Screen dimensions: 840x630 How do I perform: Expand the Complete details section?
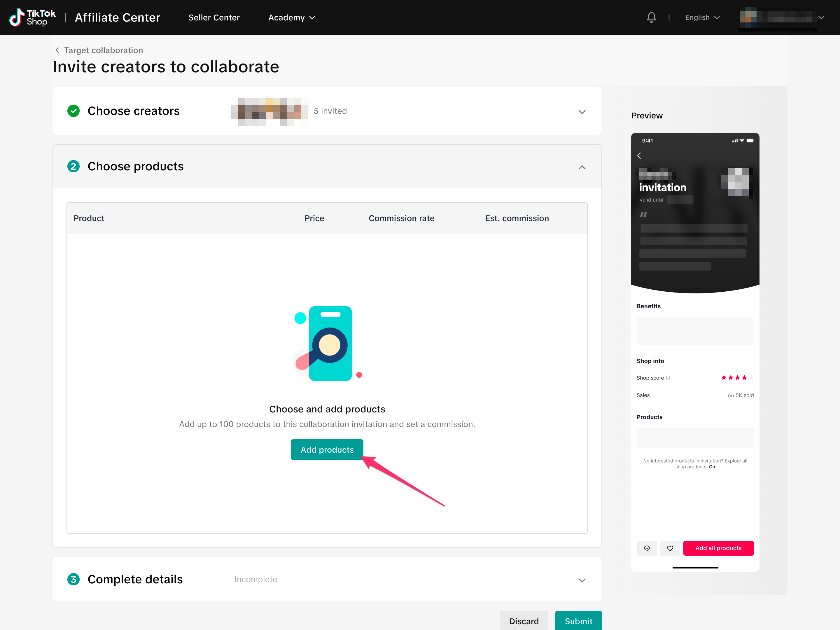tap(582, 580)
